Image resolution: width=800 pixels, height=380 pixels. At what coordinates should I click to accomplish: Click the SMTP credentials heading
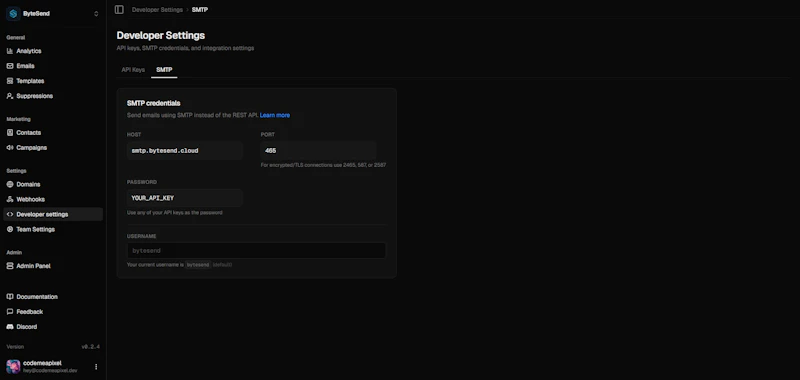point(154,103)
